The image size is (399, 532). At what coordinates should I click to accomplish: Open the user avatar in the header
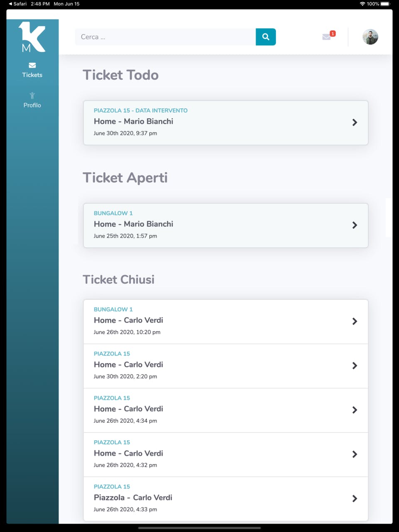click(370, 37)
